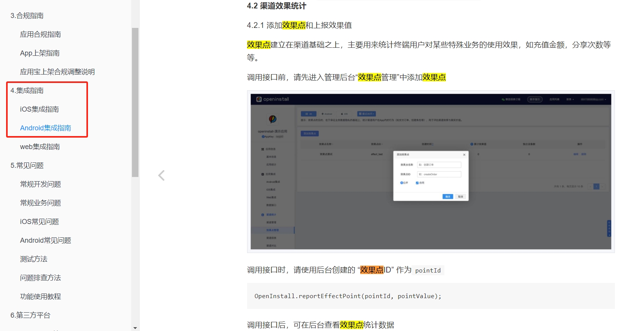Grab the sidebar vertical scrollbar thumb
The image size is (644, 331).
click(x=135, y=102)
